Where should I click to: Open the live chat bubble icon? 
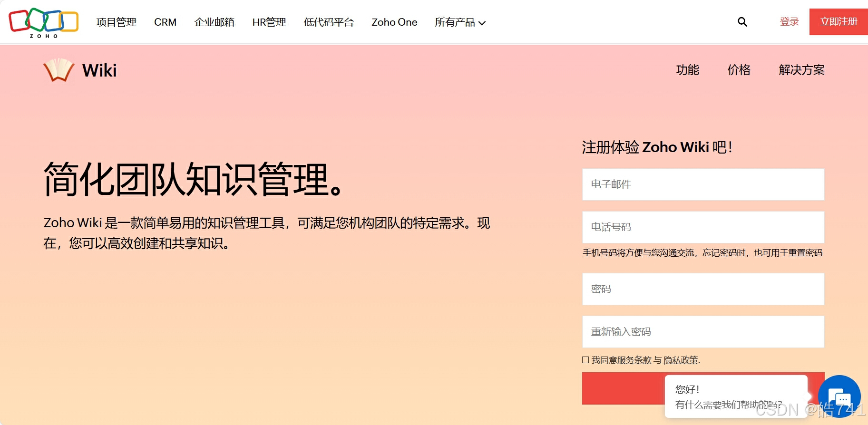pos(839,396)
